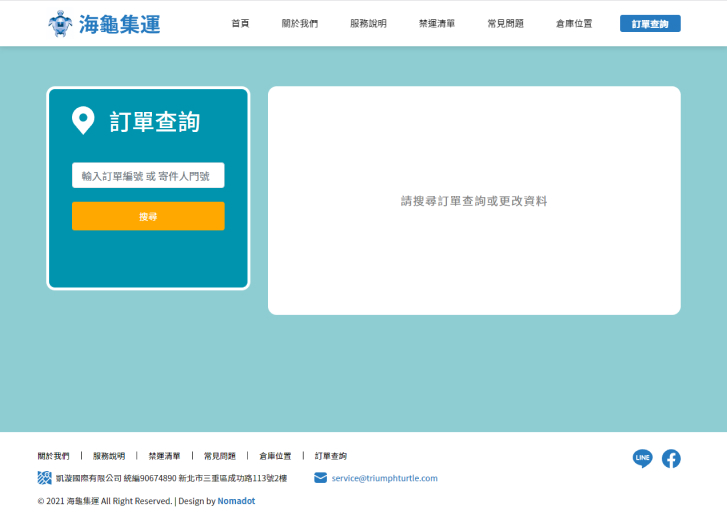Open 關於我們 in the top navigation
This screenshot has width=727, height=523.
click(x=300, y=23)
